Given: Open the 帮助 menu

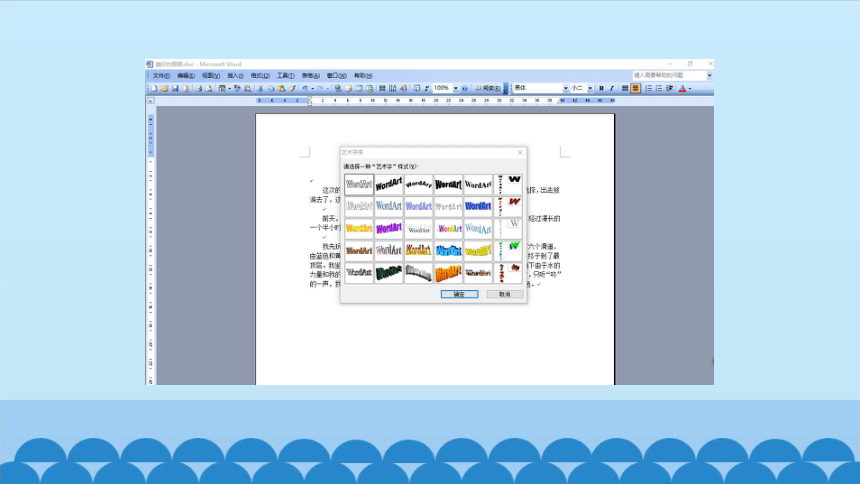Looking at the screenshot, I should 363,76.
